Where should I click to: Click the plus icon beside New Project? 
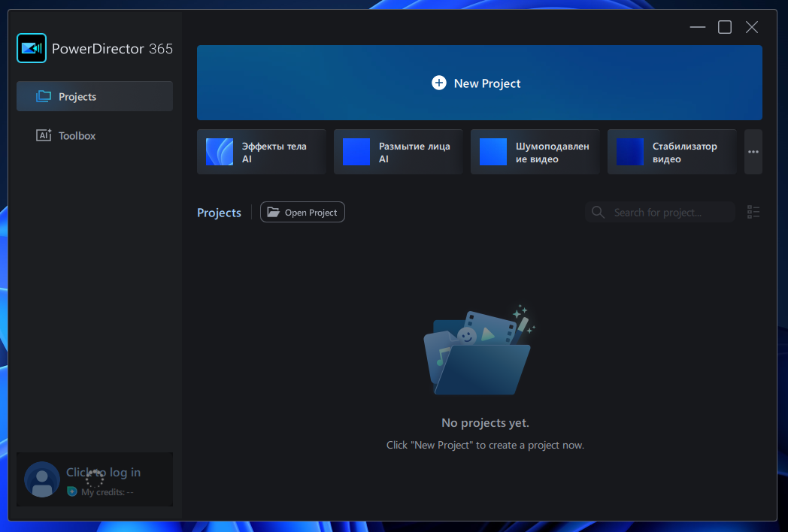coord(439,83)
